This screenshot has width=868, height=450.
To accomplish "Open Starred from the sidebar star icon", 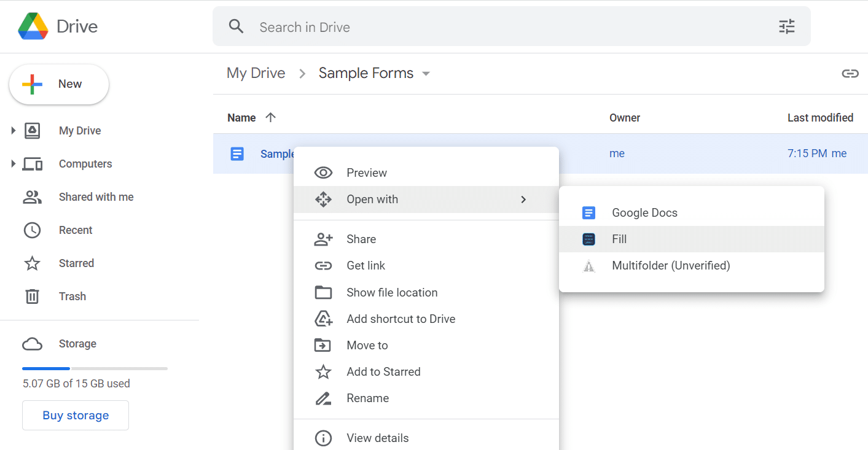I will click(x=32, y=263).
